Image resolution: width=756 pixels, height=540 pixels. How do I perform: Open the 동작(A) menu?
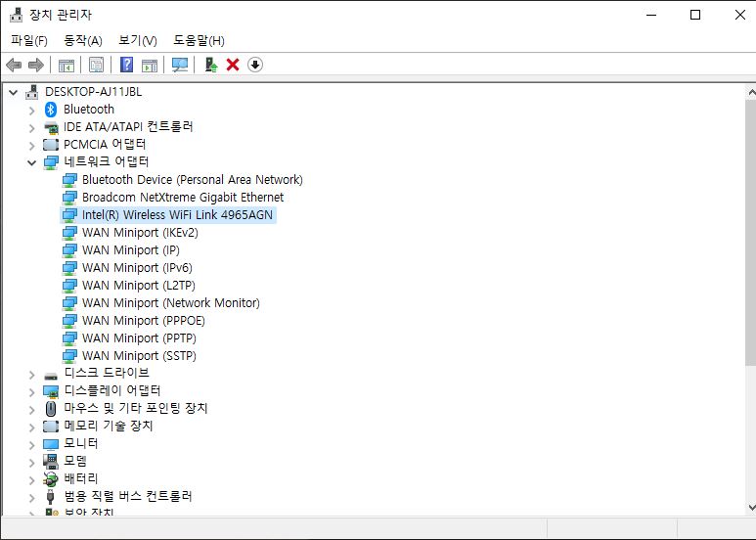pyautogui.click(x=83, y=40)
